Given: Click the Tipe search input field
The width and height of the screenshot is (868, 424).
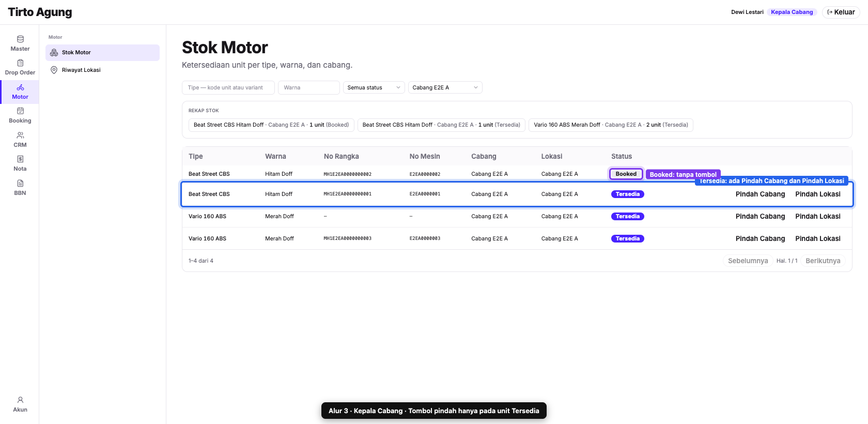Looking at the screenshot, I should (x=228, y=87).
